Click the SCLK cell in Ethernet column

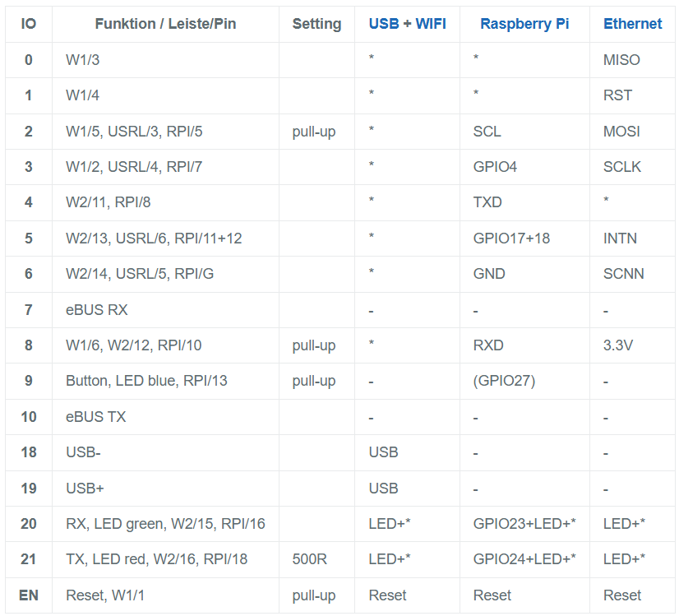point(622,167)
